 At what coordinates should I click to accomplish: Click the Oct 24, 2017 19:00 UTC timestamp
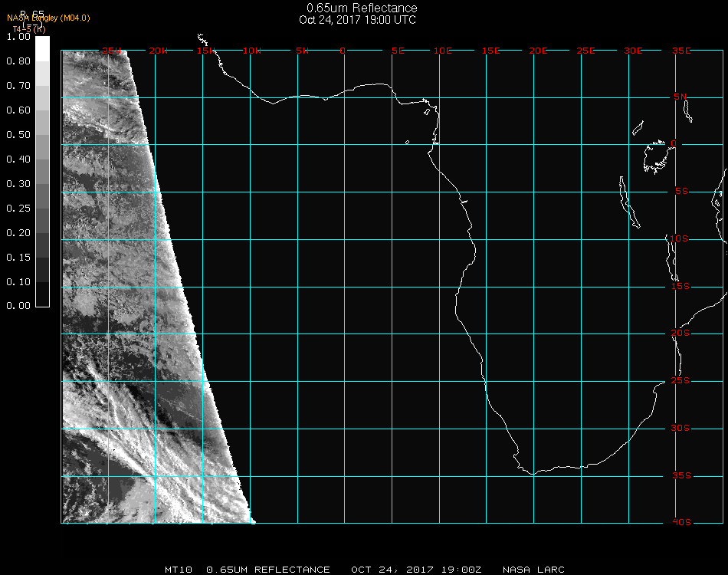358,20
